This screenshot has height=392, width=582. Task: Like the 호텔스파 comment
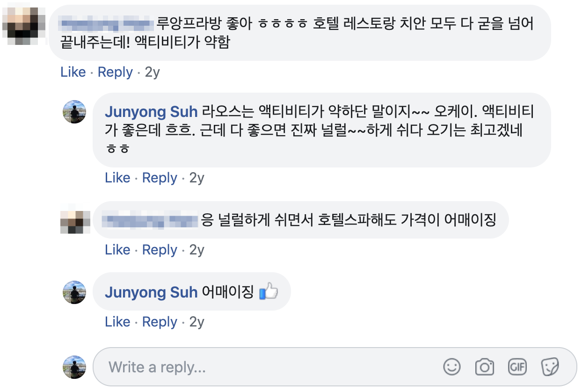(x=118, y=249)
